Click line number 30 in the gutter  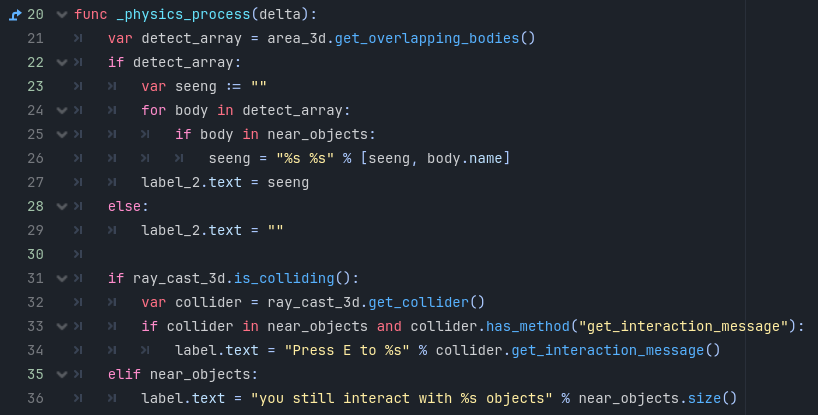(36, 254)
